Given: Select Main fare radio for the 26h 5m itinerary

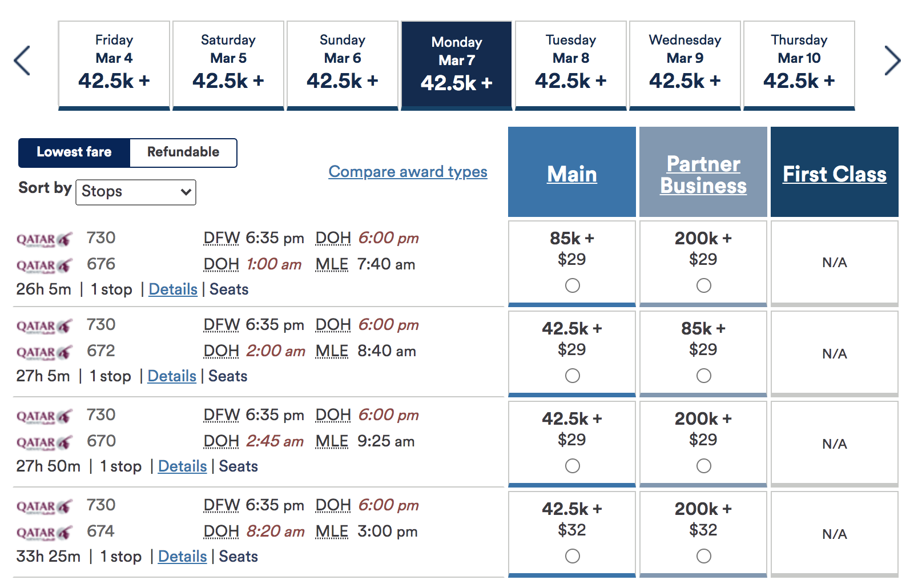Looking at the screenshot, I should [571, 285].
